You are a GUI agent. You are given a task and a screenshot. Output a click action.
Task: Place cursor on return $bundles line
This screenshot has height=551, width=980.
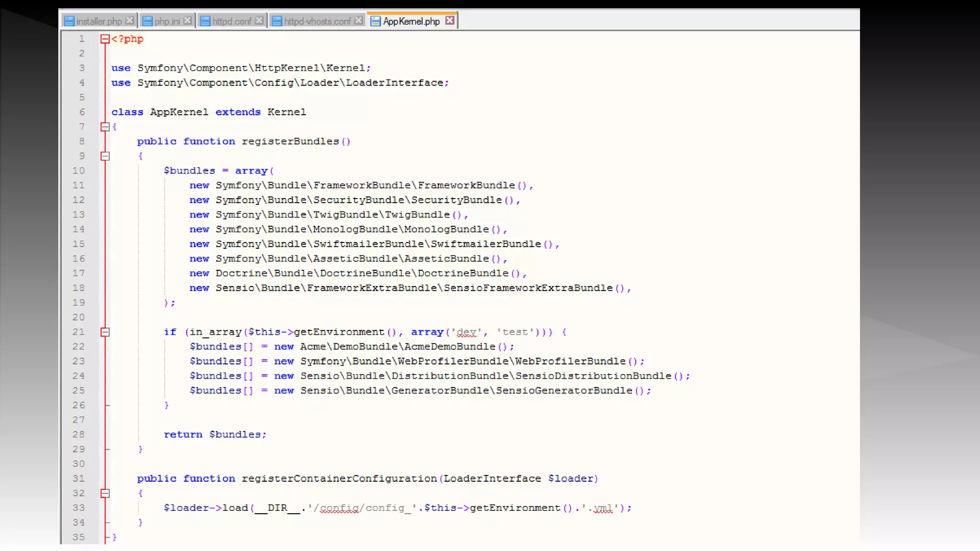tap(215, 434)
